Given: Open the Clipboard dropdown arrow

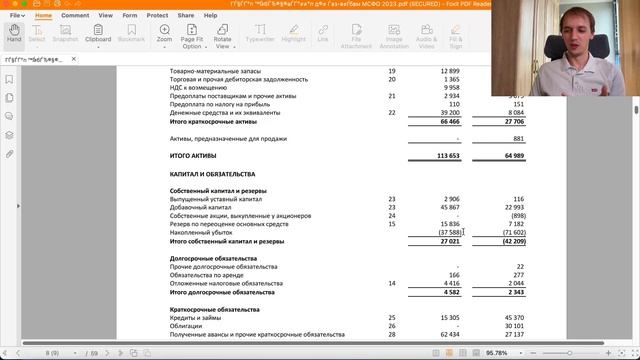Looking at the screenshot, I should pos(98,47).
